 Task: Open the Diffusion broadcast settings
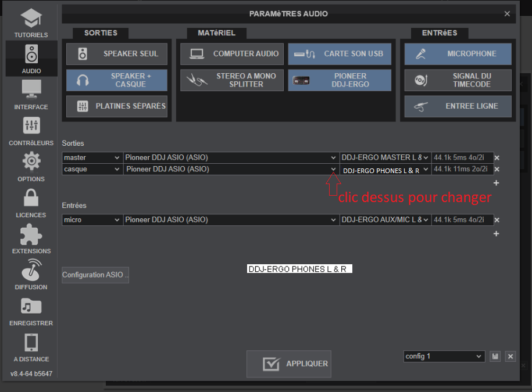[31, 275]
